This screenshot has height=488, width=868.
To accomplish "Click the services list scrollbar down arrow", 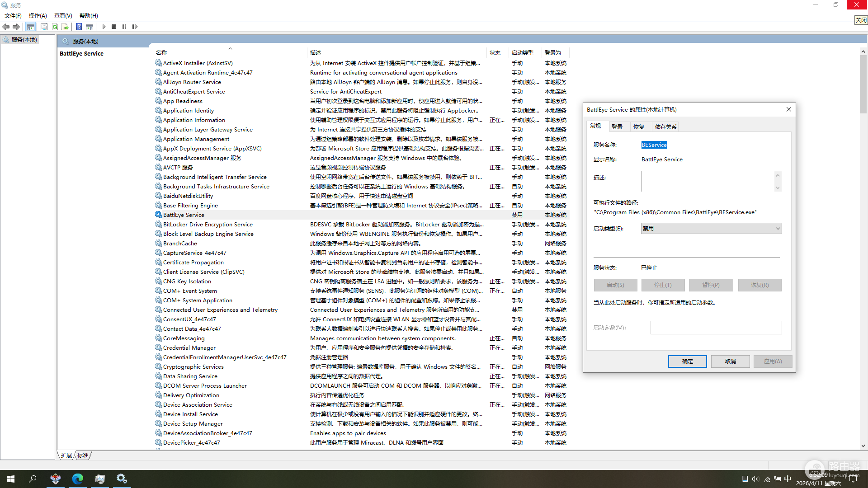I will (863, 446).
